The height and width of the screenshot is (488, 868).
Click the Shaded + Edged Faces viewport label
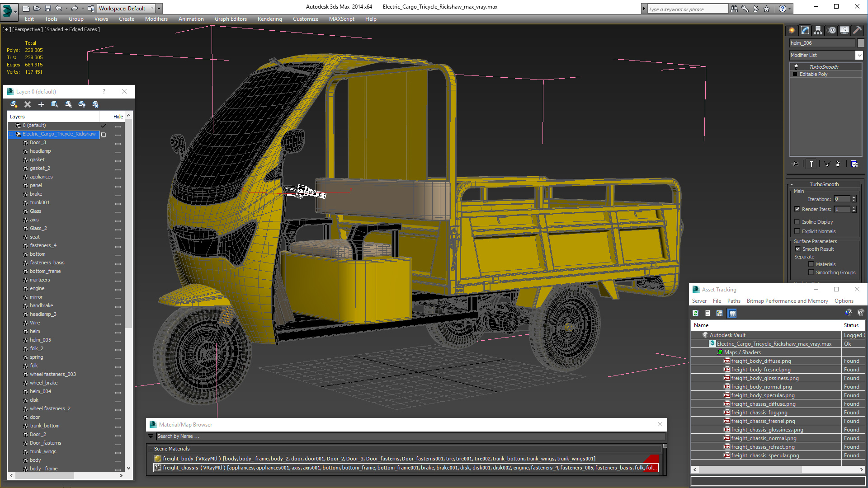click(72, 29)
